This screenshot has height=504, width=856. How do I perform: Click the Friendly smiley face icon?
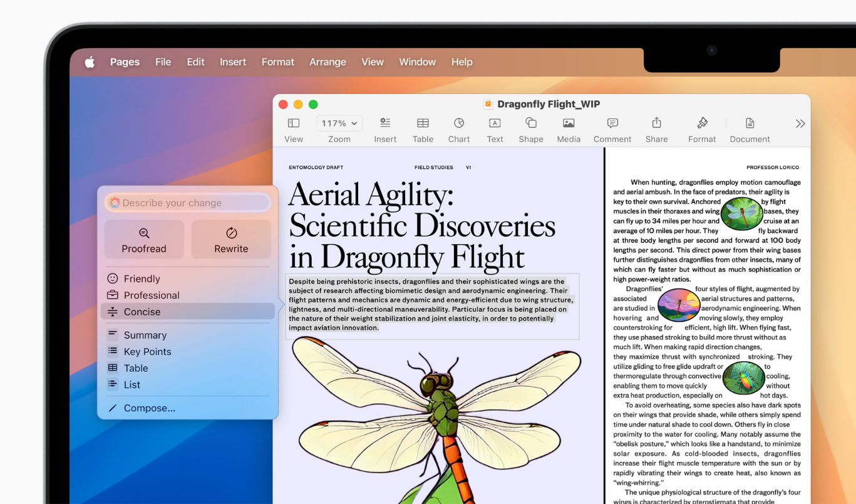tap(113, 278)
